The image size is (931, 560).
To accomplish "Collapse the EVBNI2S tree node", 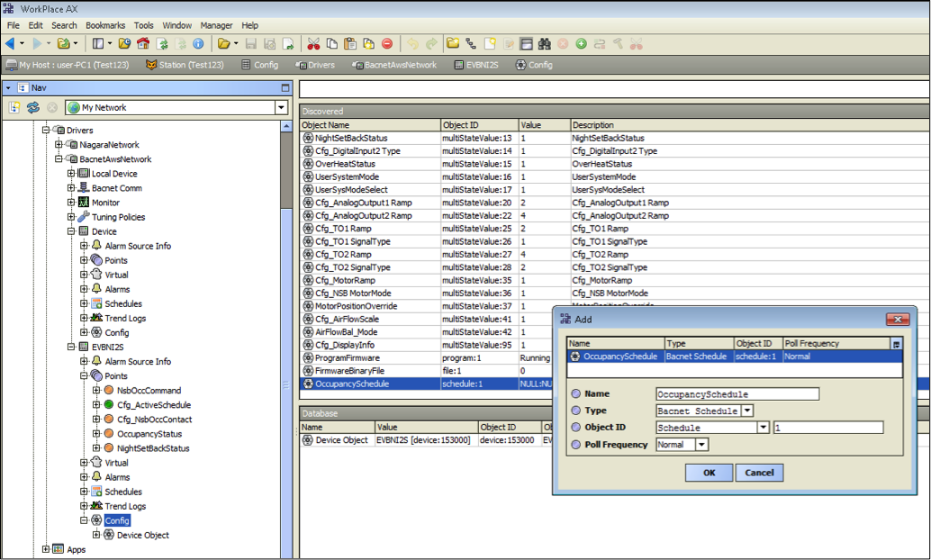I will [70, 347].
